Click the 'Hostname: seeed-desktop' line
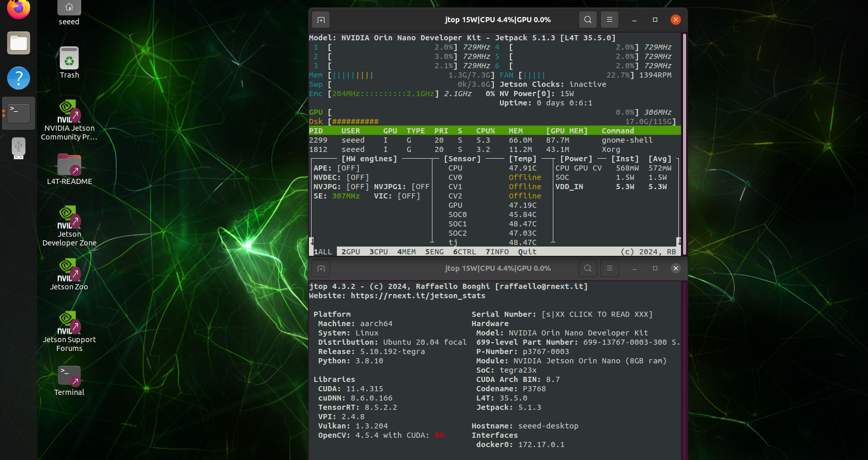Viewport: 868px width, 460px height. 525,426
